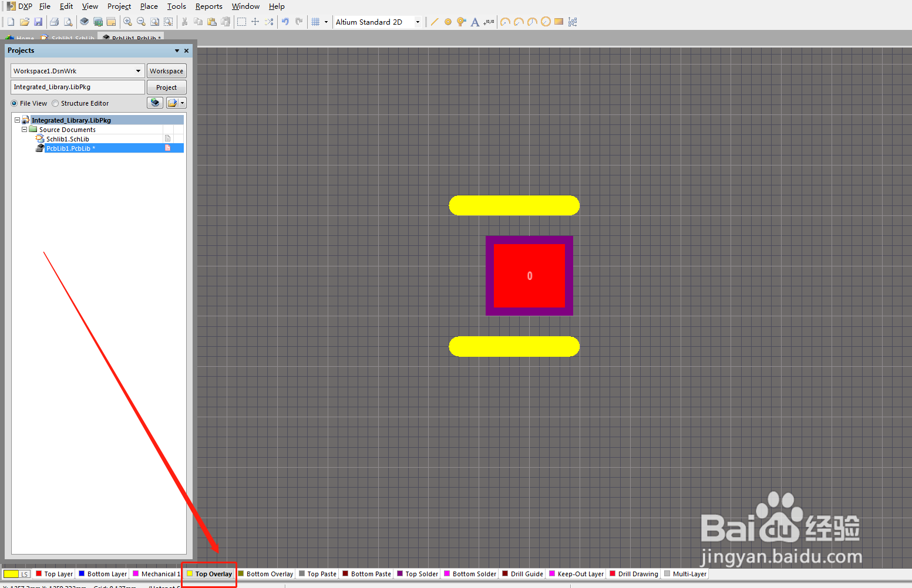Click the Project button
Screen dimensions: 912x588
tap(167, 87)
